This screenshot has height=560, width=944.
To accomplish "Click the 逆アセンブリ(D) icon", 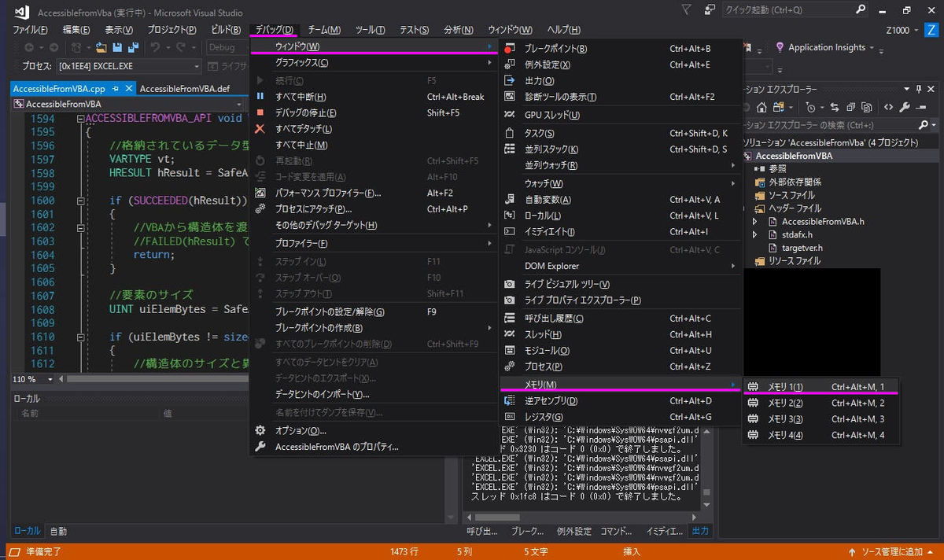I will pyautogui.click(x=509, y=401).
